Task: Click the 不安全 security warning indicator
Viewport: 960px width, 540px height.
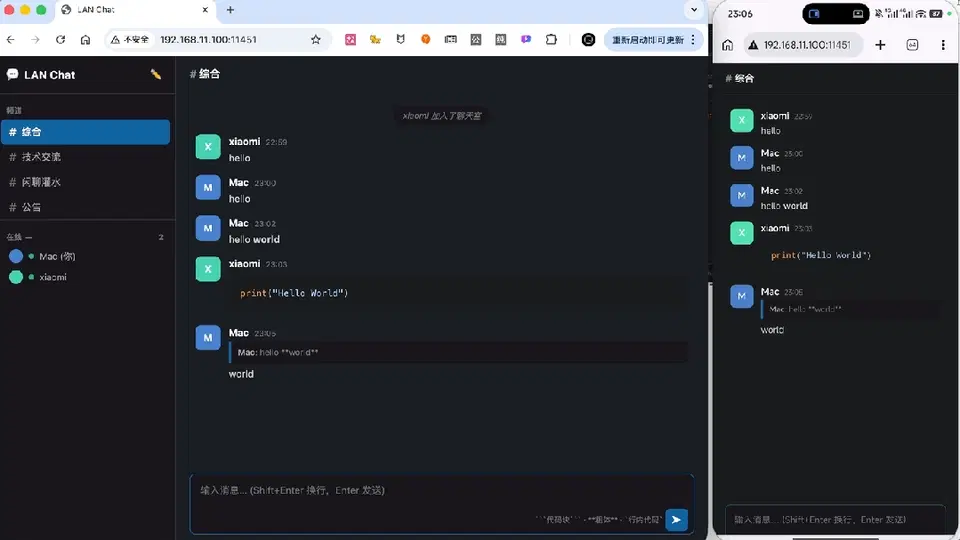Action: click(x=129, y=40)
